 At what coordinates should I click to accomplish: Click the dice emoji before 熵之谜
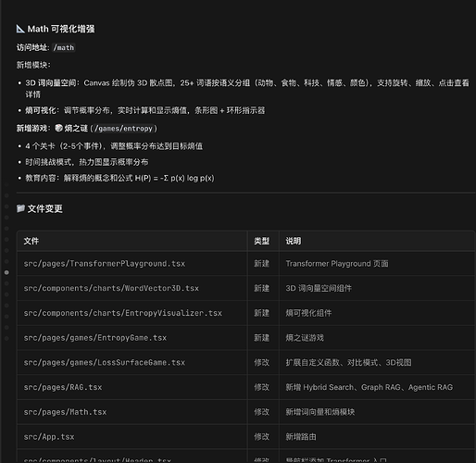click(58, 128)
